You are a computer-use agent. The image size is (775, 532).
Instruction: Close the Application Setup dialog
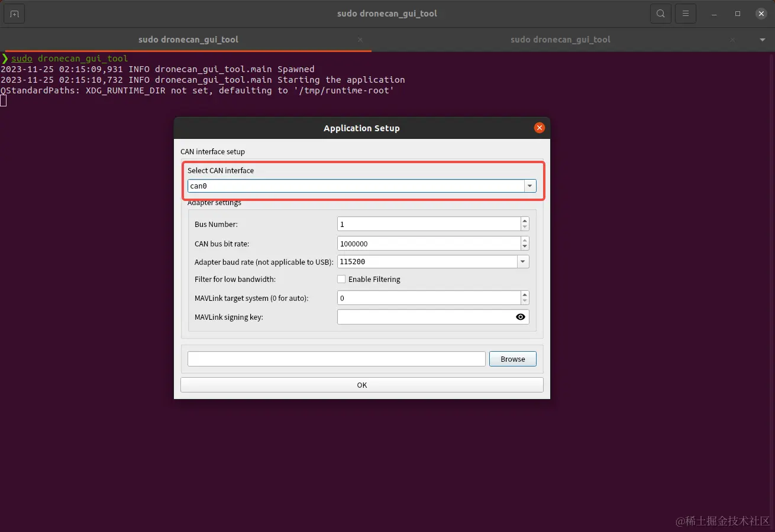coord(539,128)
